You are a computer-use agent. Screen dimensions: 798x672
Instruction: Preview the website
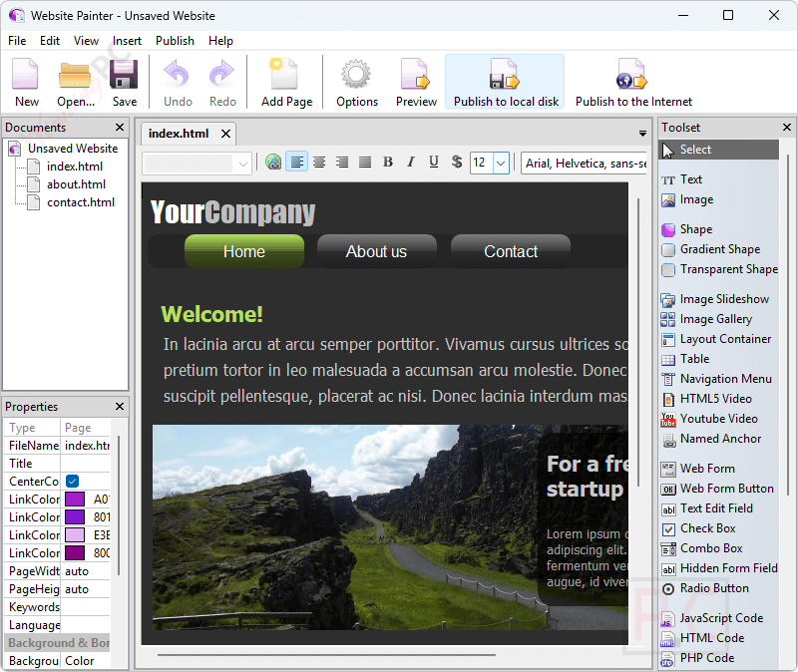coord(416,82)
